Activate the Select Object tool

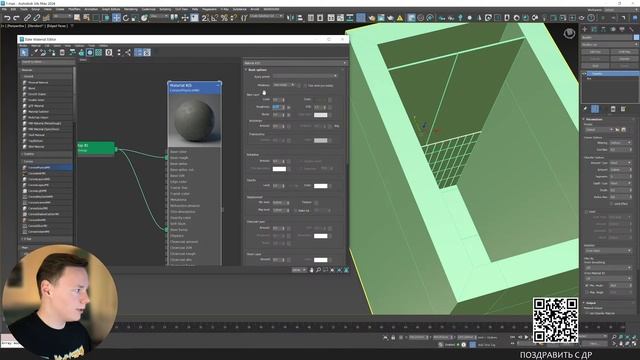pos(76,18)
